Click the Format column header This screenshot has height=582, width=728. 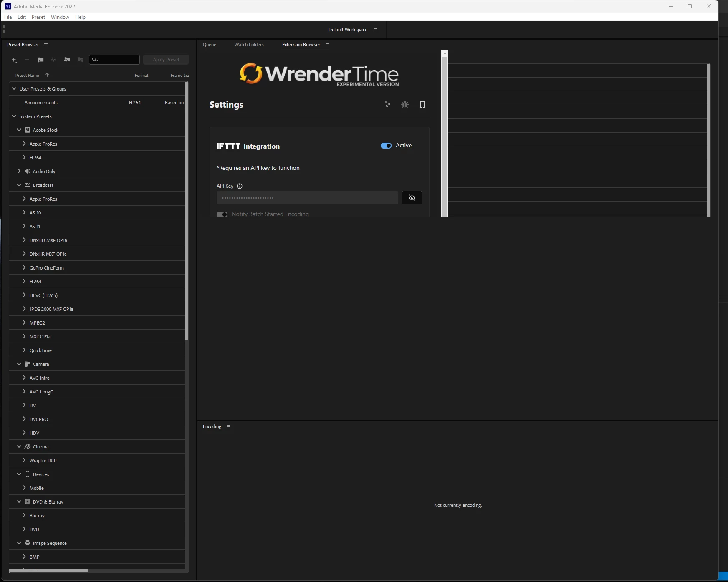pyautogui.click(x=142, y=75)
